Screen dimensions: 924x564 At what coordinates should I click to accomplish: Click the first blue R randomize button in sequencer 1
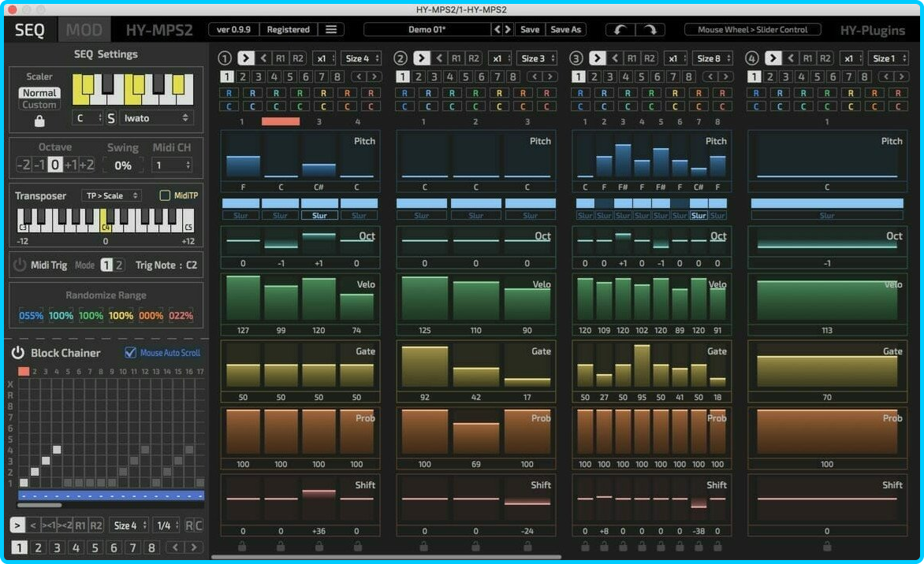point(229,92)
